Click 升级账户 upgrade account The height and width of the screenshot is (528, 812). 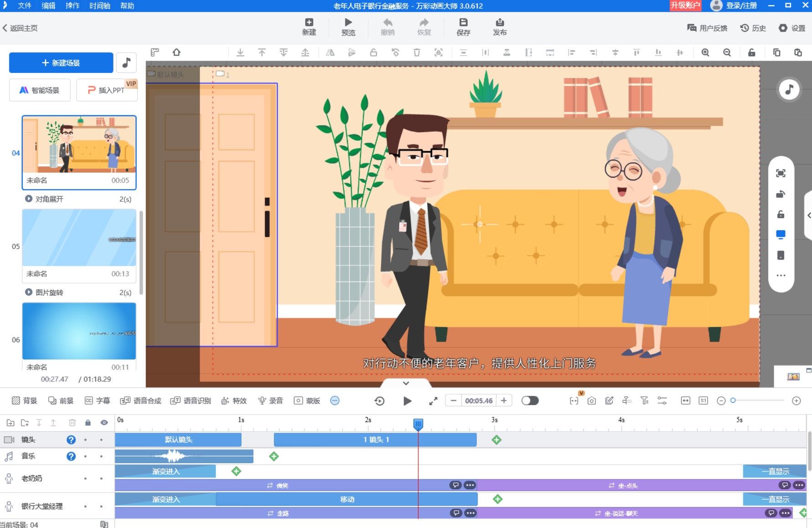[x=685, y=5]
